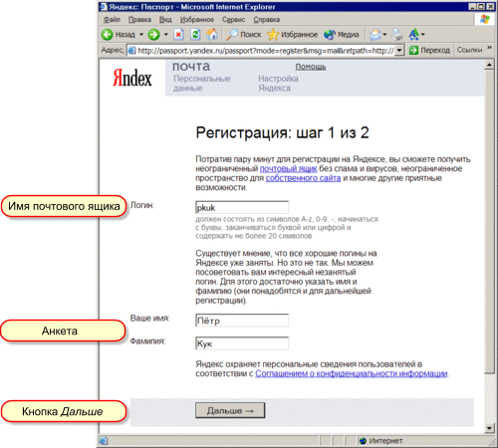Open Search (Поиск) magnifier toolbar button
The width and height of the screenshot is (498, 448).
244,34
